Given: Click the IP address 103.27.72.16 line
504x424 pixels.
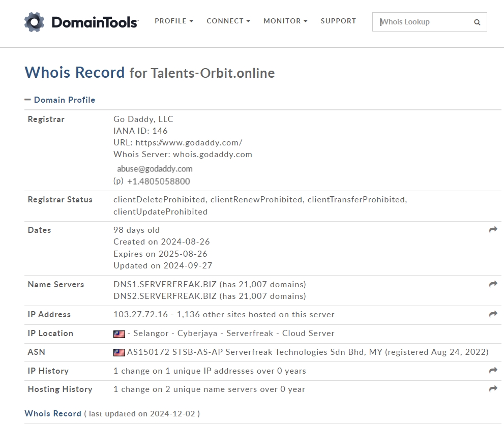Looking at the screenshot, I should point(224,315).
